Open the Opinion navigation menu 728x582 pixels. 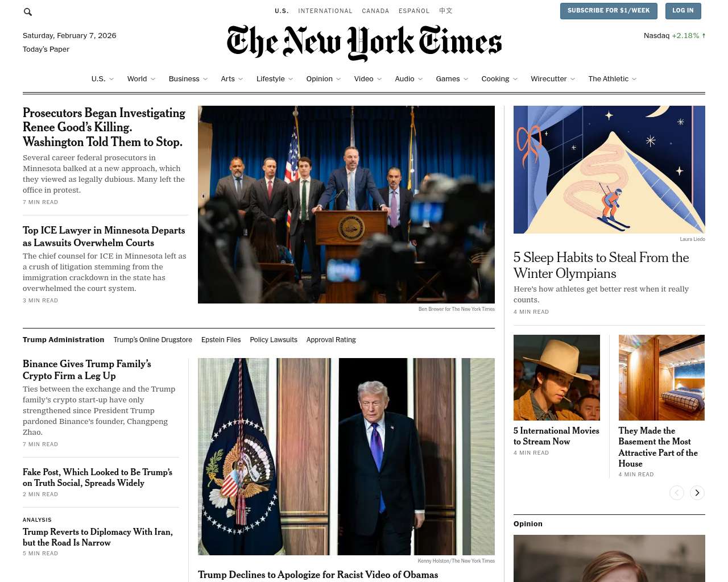[x=324, y=79]
